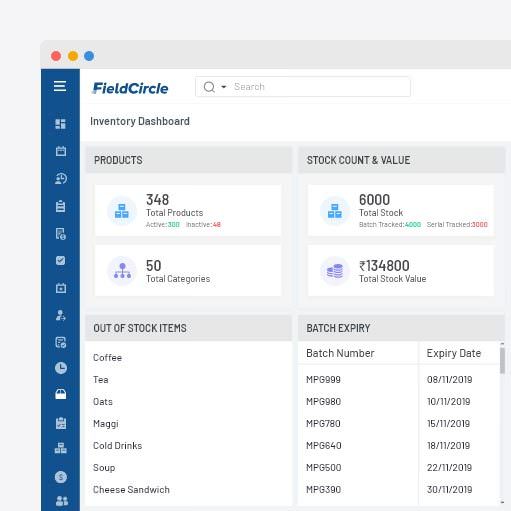The width and height of the screenshot is (511, 511).
Task: Open the dashboard tiles icon in the sidebar
Action: [60, 124]
